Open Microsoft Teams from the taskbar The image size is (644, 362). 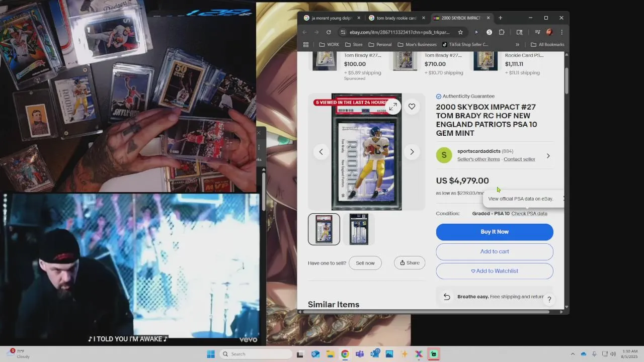(359, 354)
